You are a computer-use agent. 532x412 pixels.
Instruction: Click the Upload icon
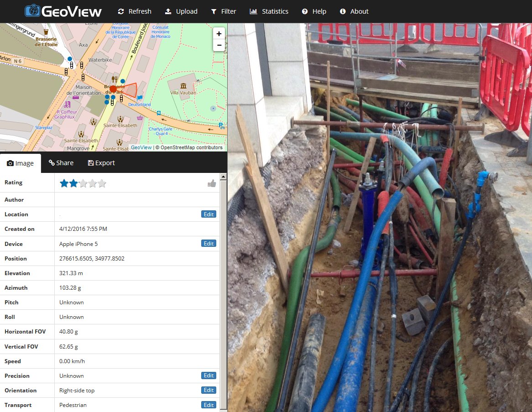tap(168, 11)
